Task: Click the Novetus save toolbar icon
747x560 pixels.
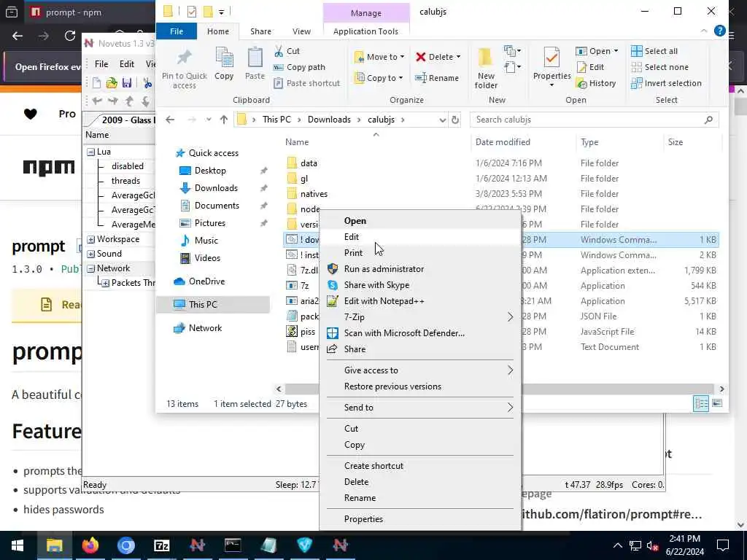Action: tap(127, 83)
